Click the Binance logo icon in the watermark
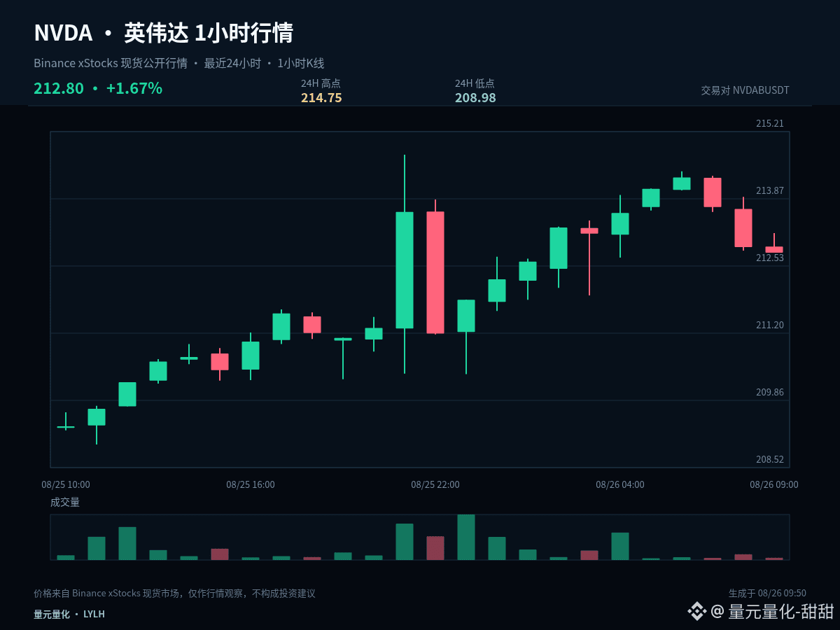The width and height of the screenshot is (840, 630). (696, 611)
